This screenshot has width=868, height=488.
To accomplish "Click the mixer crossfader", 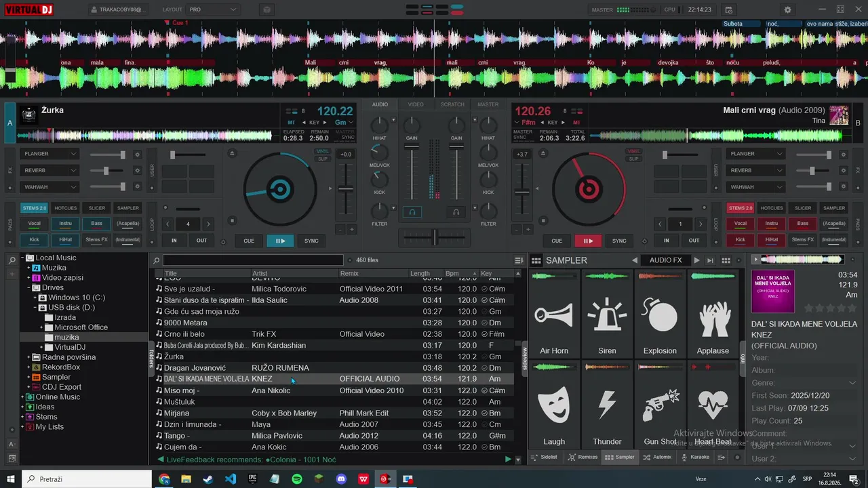I will 434,237.
